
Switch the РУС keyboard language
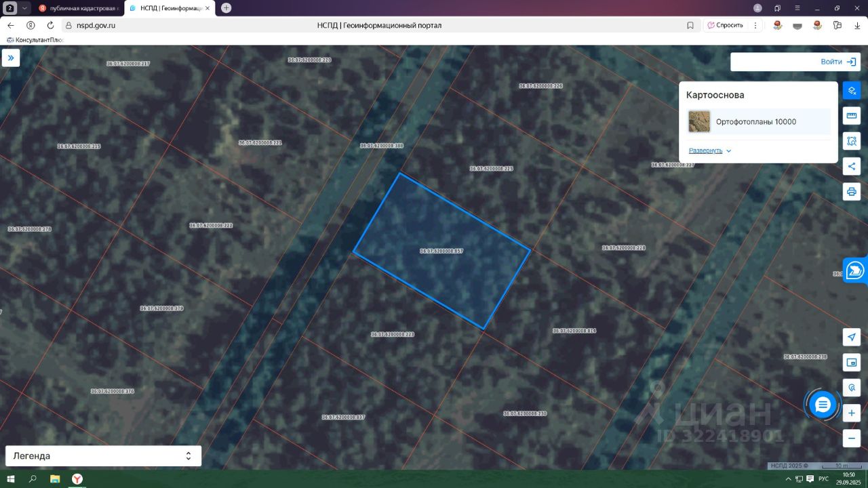coord(823,479)
